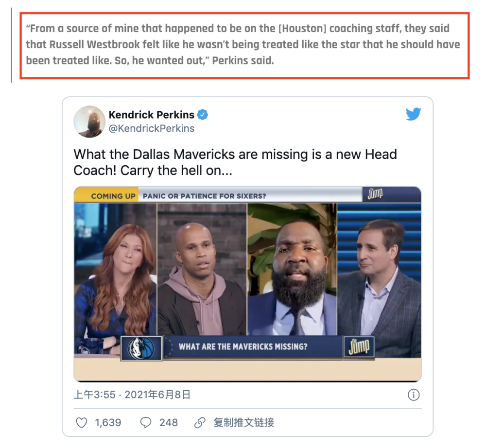
Task: Click the 复制推文链接 copy link text
Action: pyautogui.click(x=244, y=423)
